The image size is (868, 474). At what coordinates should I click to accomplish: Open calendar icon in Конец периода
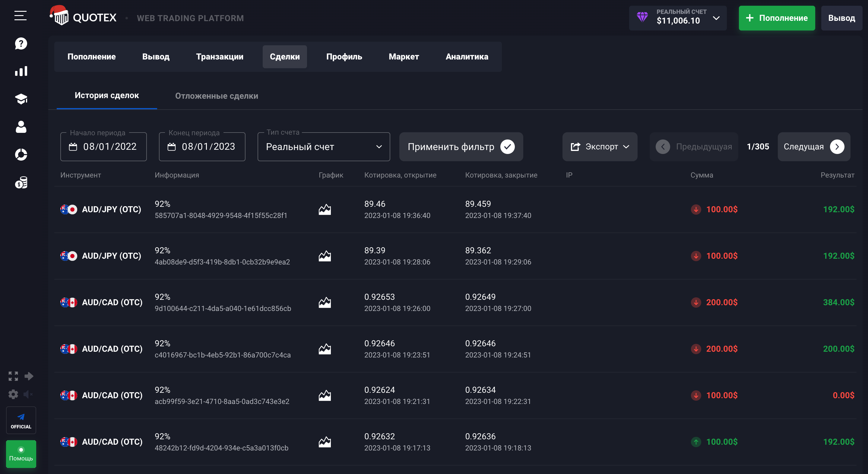172,147
